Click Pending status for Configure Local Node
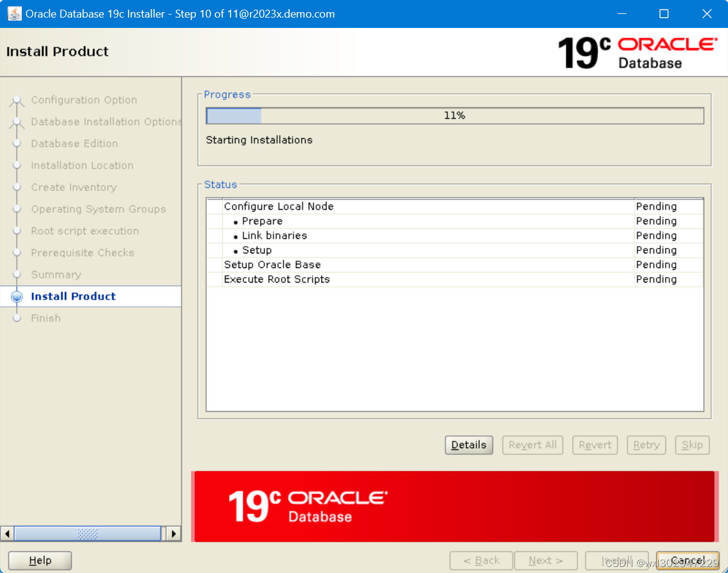This screenshot has width=728, height=573. [x=656, y=207]
